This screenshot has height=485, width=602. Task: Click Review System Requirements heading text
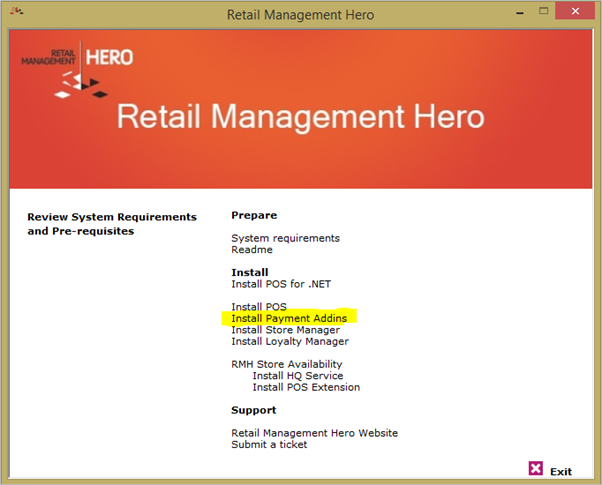(112, 224)
